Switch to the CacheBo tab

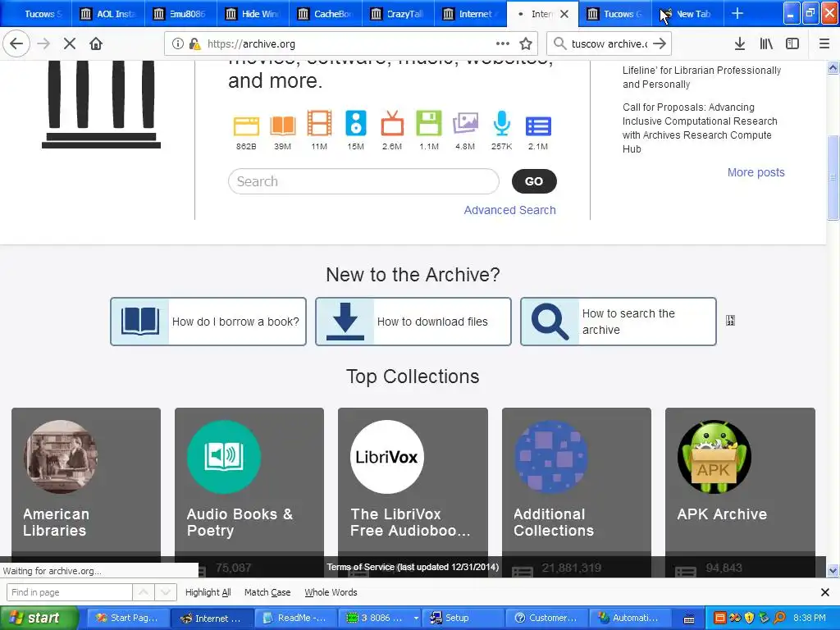pyautogui.click(x=326, y=14)
